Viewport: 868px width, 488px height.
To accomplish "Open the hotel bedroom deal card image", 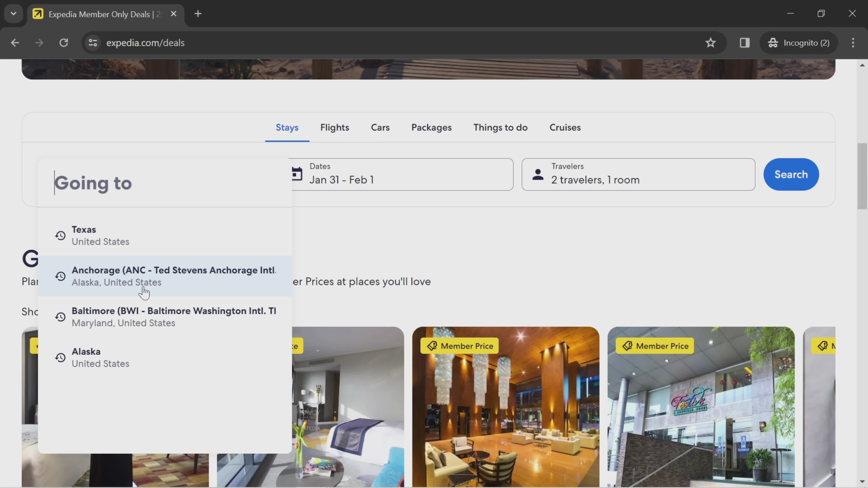I will [348, 407].
